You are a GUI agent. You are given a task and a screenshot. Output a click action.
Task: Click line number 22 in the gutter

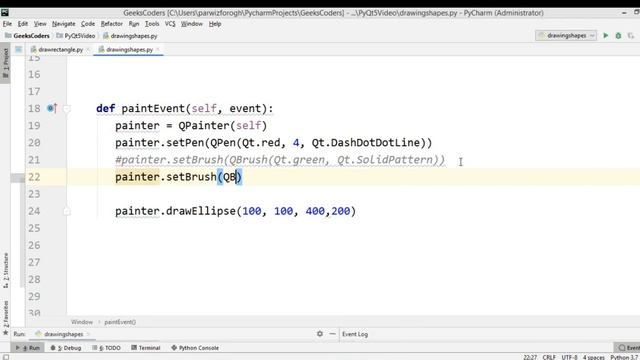tap(34, 177)
